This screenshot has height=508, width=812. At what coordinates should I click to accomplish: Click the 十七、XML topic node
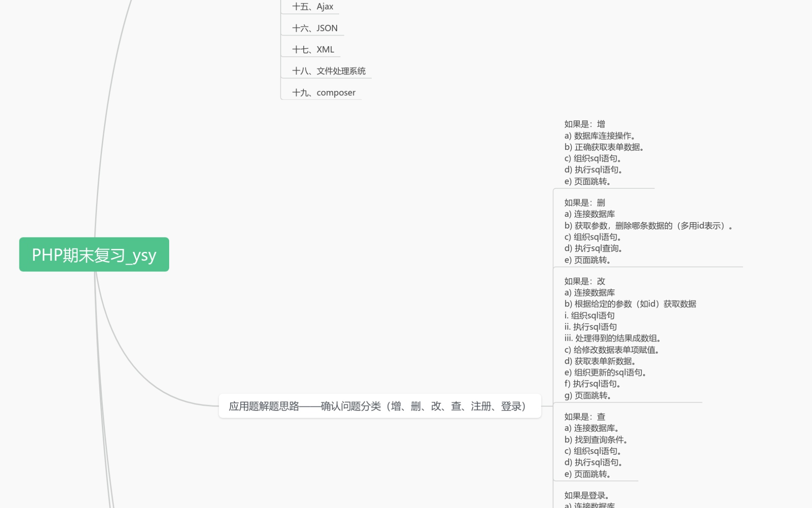313,50
